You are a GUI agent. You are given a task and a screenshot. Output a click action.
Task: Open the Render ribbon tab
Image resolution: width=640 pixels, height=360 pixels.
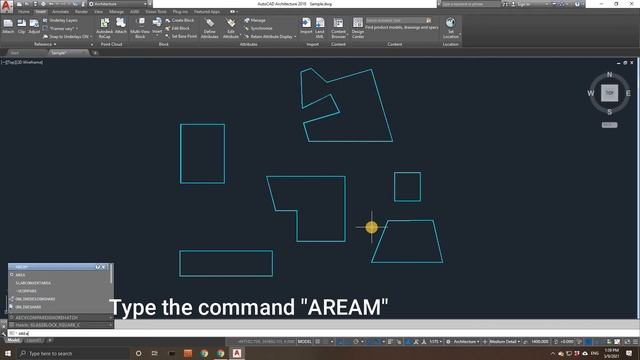click(82, 12)
